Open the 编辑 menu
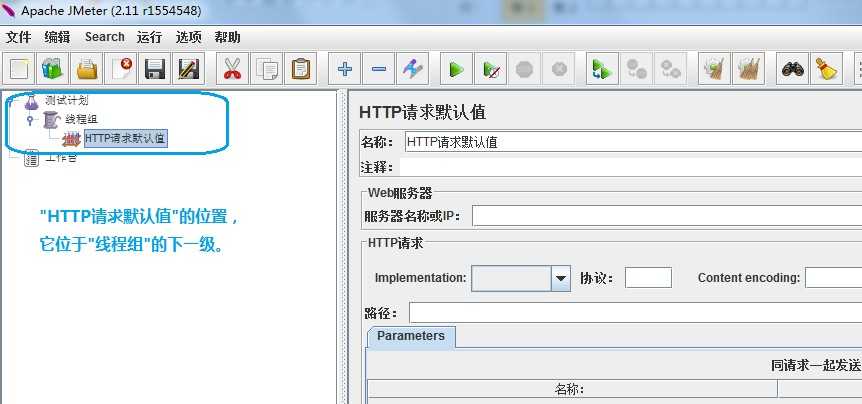Viewport: 862px width, 404px height. point(57,37)
